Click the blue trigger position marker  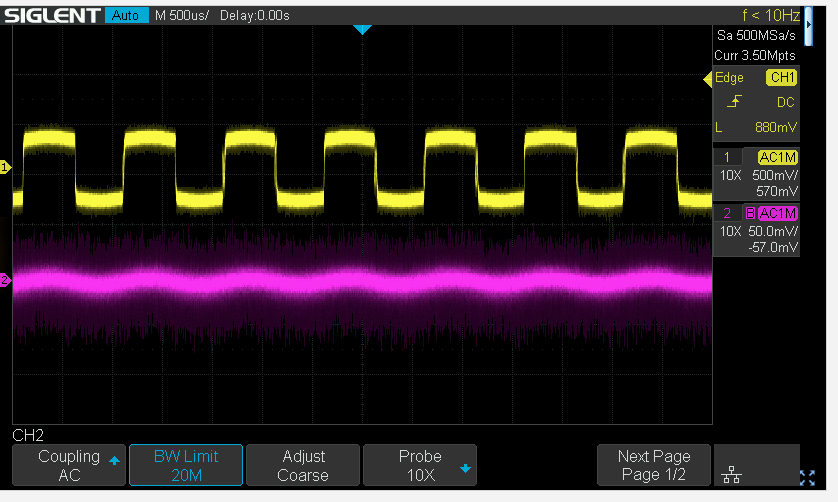click(x=362, y=31)
